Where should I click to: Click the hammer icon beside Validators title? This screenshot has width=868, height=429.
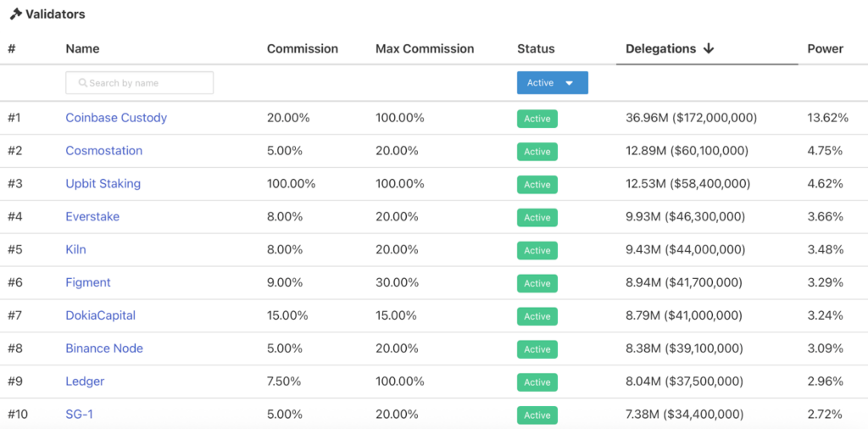point(15,14)
